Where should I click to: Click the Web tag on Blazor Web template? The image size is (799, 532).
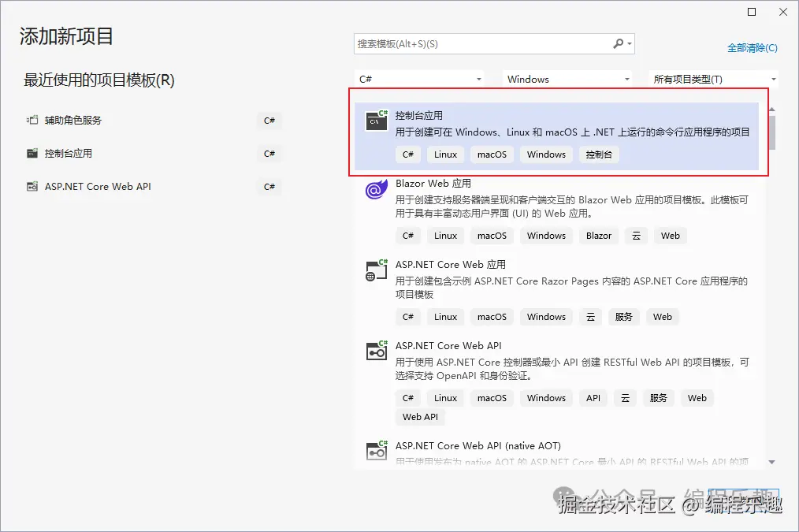(x=670, y=236)
